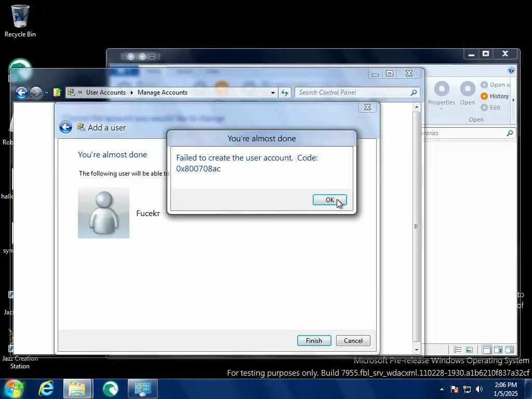The image size is (532, 399).
Task: Expand arrow between User Accounts and Manage Accounts
Action: [x=131, y=92]
